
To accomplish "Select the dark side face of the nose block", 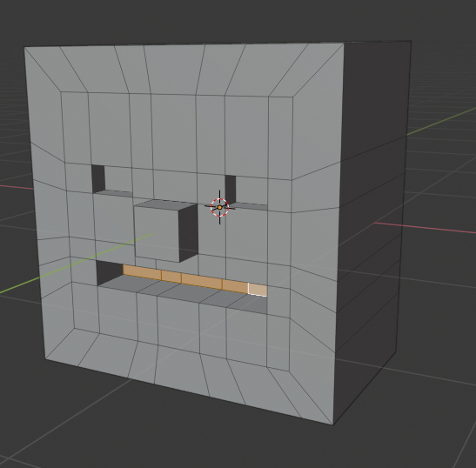I will coord(189,232).
